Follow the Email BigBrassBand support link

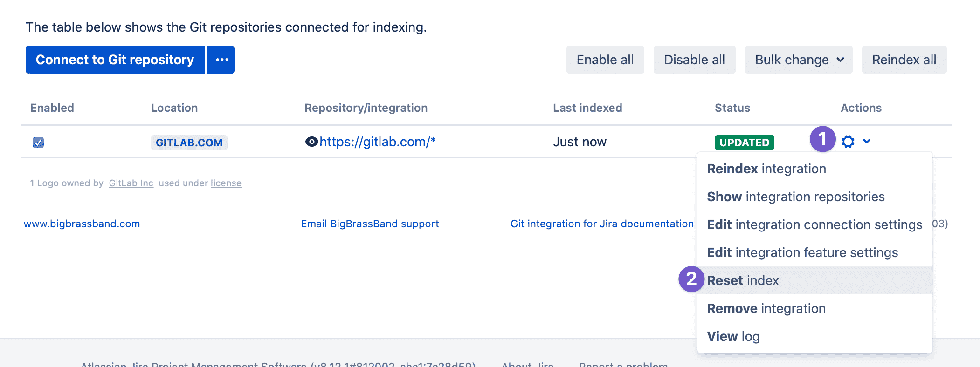370,224
